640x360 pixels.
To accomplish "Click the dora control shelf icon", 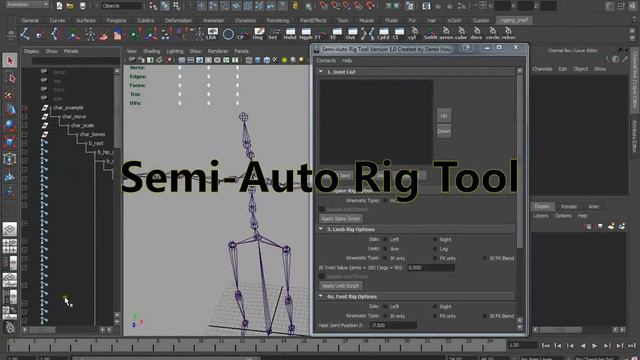I will (477, 34).
